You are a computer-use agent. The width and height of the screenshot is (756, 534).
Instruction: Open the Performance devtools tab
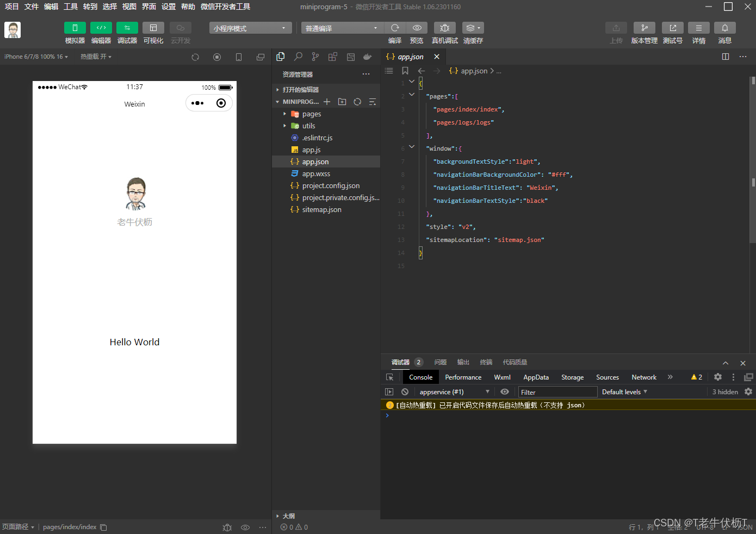pos(463,377)
